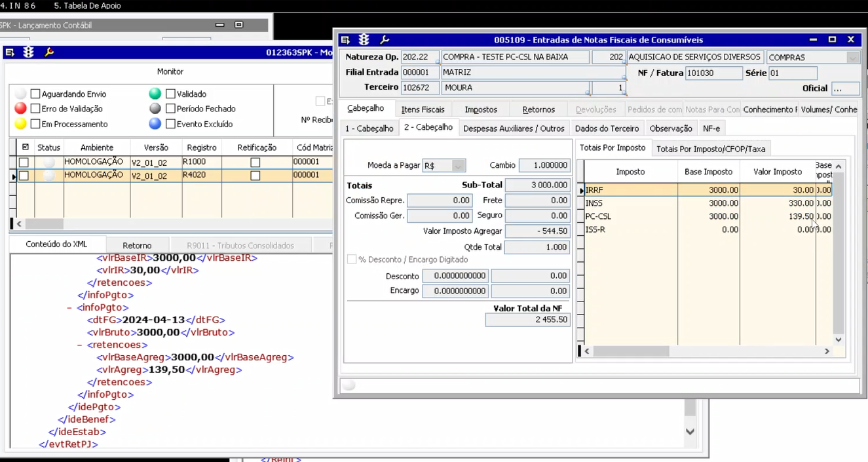Click the Oficial ellipsis button
Image resolution: width=868 pixels, height=462 pixels.
(846, 88)
